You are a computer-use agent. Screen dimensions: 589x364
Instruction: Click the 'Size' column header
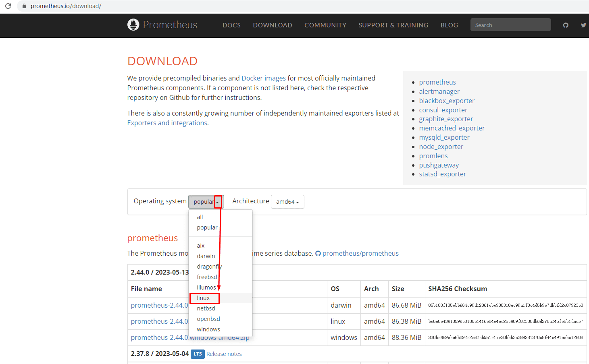(x=398, y=289)
